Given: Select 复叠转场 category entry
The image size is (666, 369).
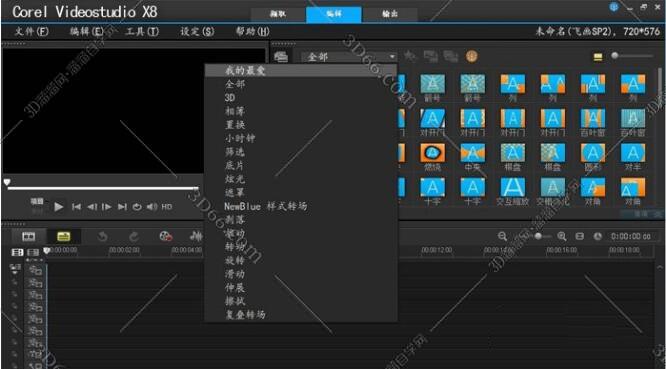Looking at the screenshot, I should (x=245, y=315).
